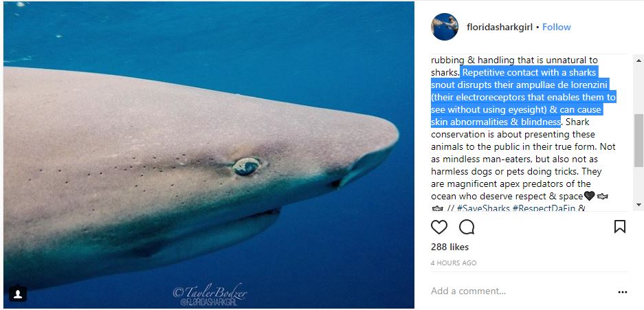Image resolution: width=644 pixels, height=310 pixels.
Task: View the 288 likes list
Action: click(x=449, y=247)
